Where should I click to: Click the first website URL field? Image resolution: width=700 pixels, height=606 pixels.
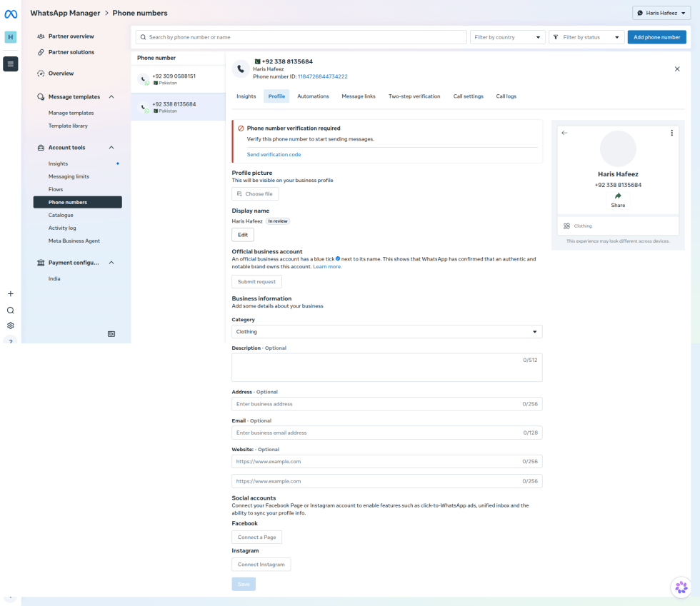point(387,461)
